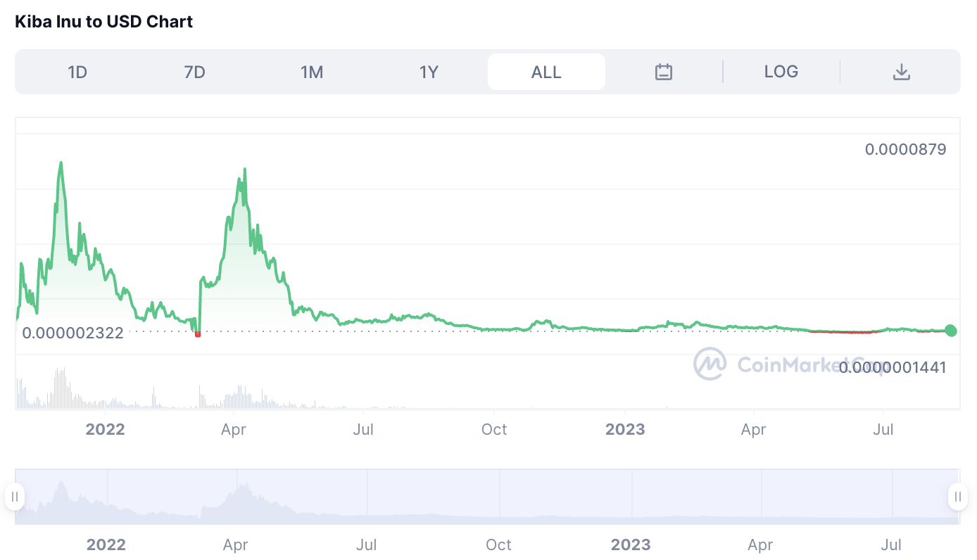
Task: Select the ALL time range
Action: coord(546,72)
